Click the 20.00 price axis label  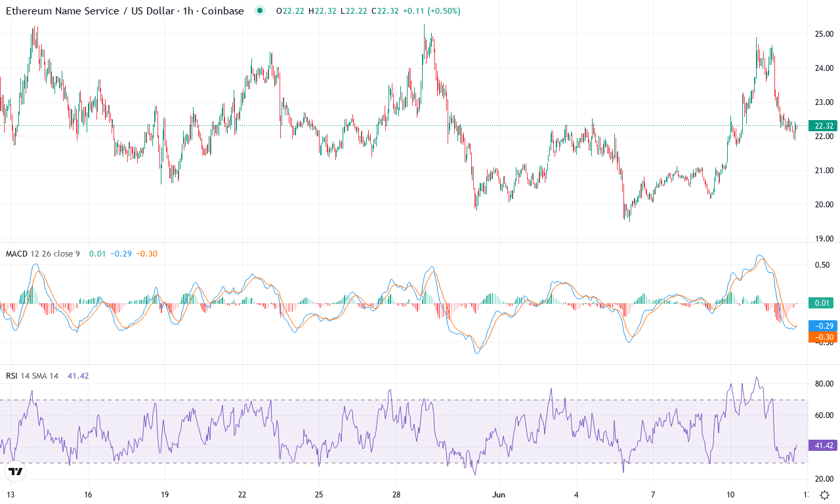[x=824, y=205]
